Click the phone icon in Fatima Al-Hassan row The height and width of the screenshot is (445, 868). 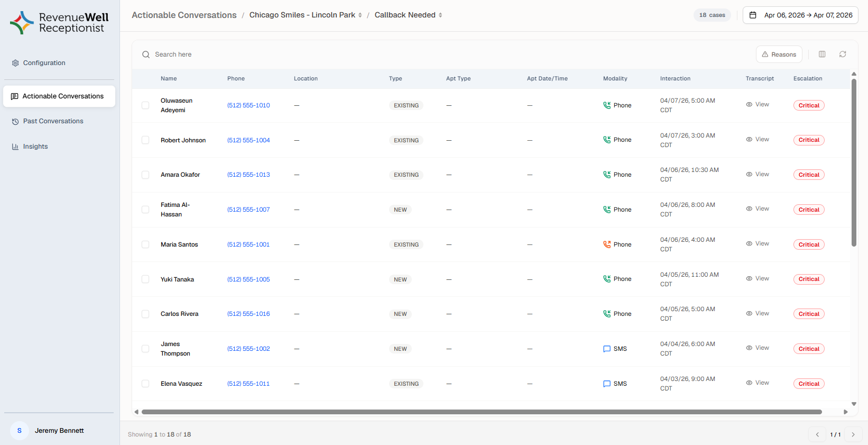(607, 210)
